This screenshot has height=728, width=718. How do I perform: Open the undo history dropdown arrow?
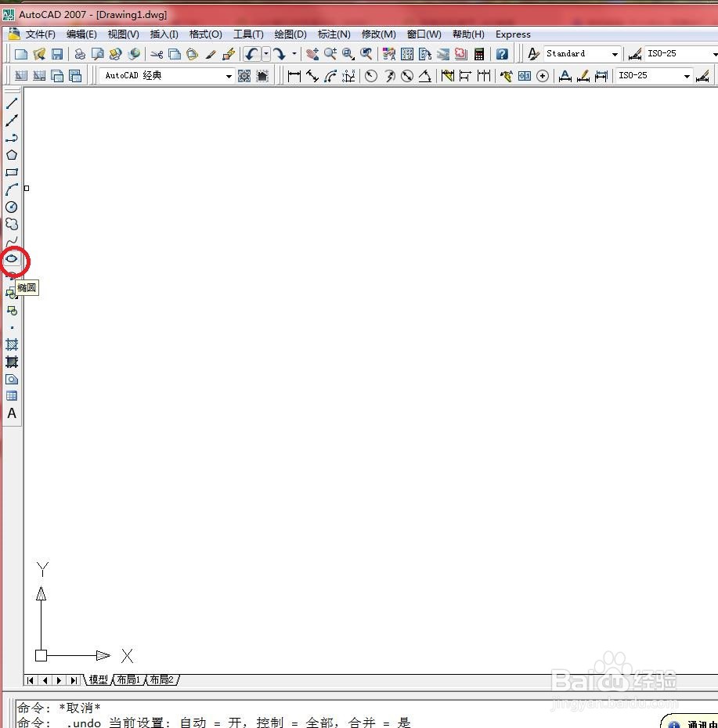(266, 54)
